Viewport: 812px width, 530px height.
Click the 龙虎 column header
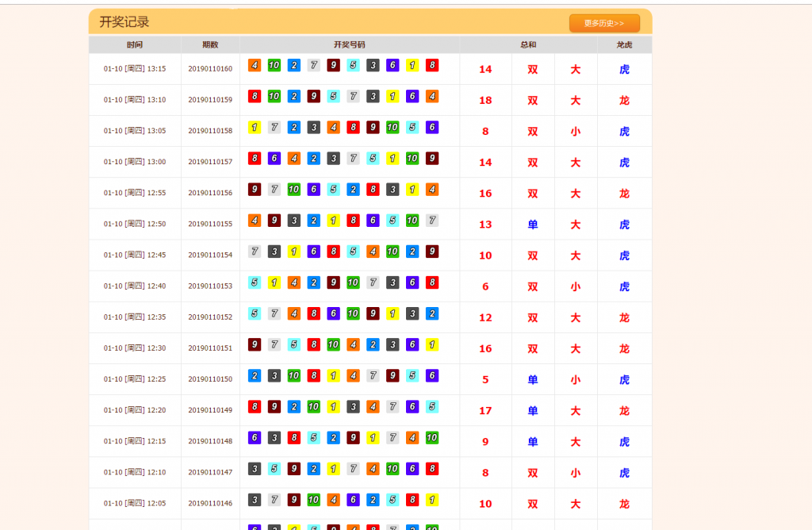tap(625, 45)
